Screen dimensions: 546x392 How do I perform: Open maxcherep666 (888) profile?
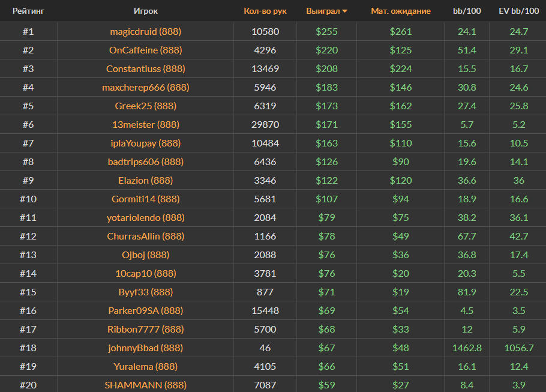pos(146,87)
